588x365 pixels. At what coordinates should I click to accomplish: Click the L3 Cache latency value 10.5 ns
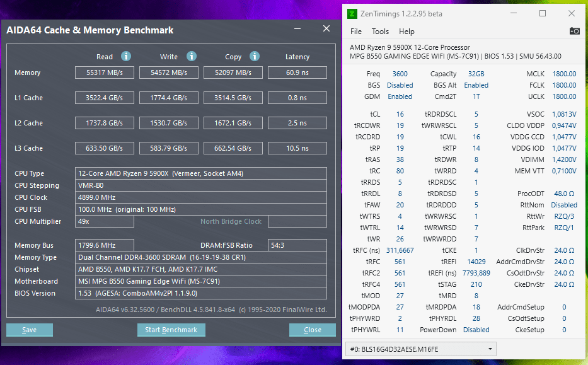(x=297, y=148)
